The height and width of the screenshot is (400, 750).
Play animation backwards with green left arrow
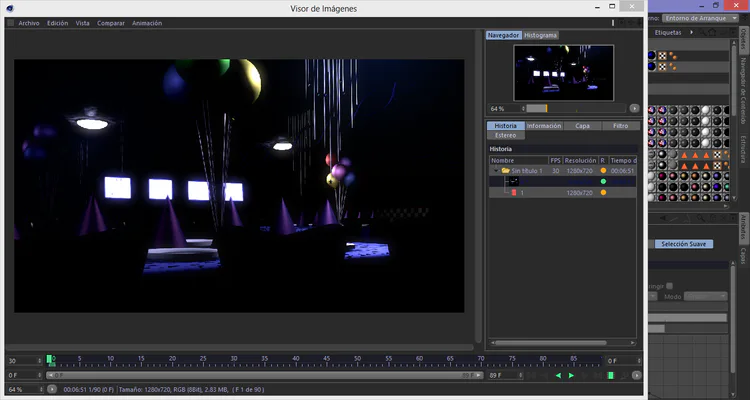point(558,376)
